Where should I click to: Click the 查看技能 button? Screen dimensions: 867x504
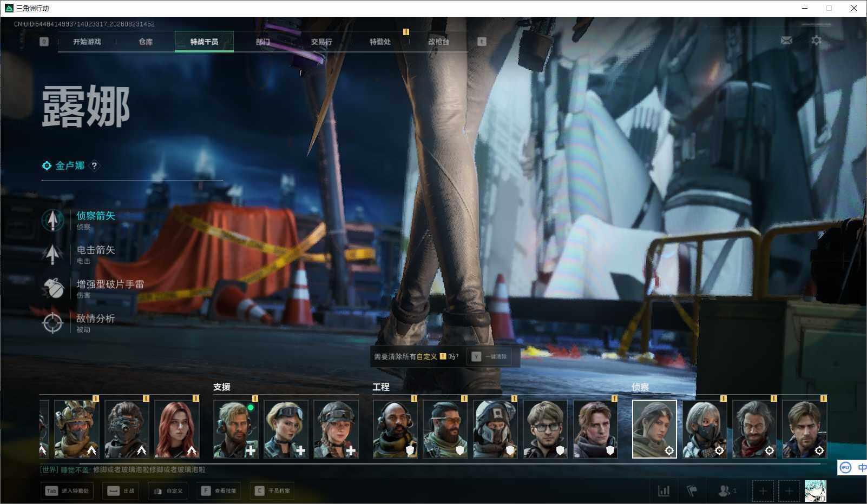[219, 491]
